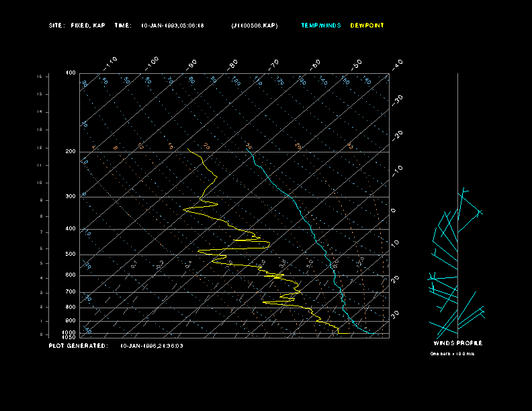The height and width of the screenshot is (411, 532).
Task: Click the 900 pressure level label
Action: click(71, 320)
